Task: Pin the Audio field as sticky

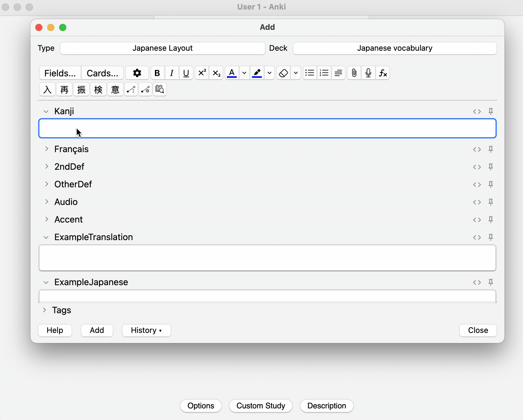Action: click(491, 202)
